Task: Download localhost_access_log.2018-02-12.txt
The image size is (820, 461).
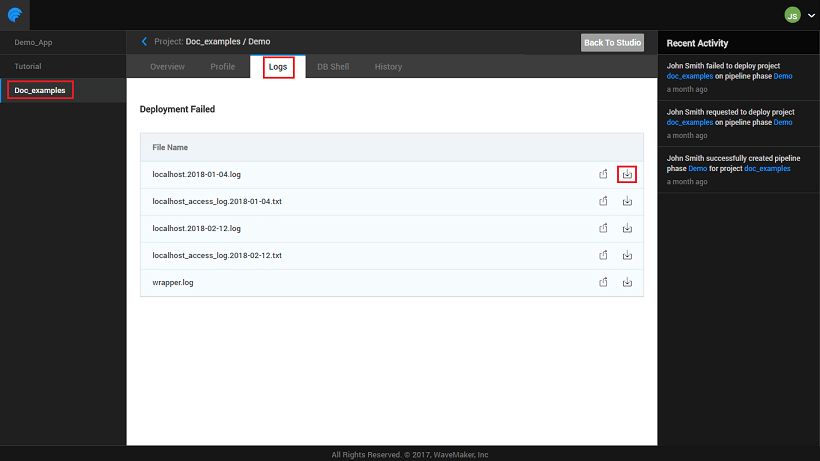Action: coord(627,255)
